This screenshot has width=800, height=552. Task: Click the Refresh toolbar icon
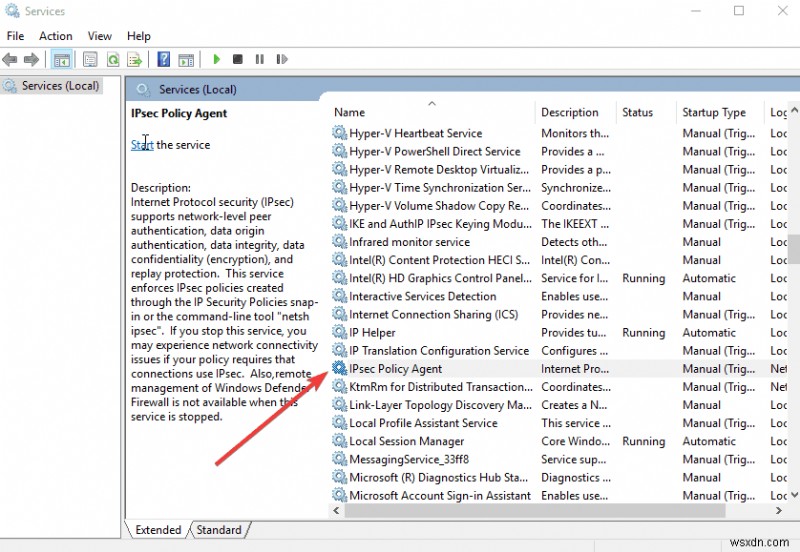pyautogui.click(x=113, y=60)
